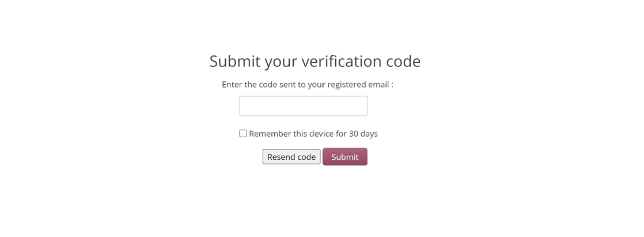644x237 pixels.
Task: Choose the gray Resend code option
Action: (x=291, y=157)
